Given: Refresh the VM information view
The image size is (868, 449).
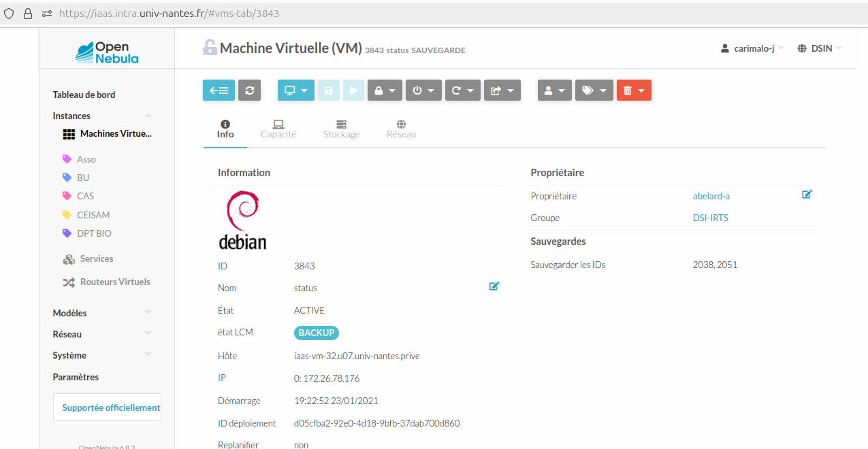Looking at the screenshot, I should pyautogui.click(x=248, y=90).
